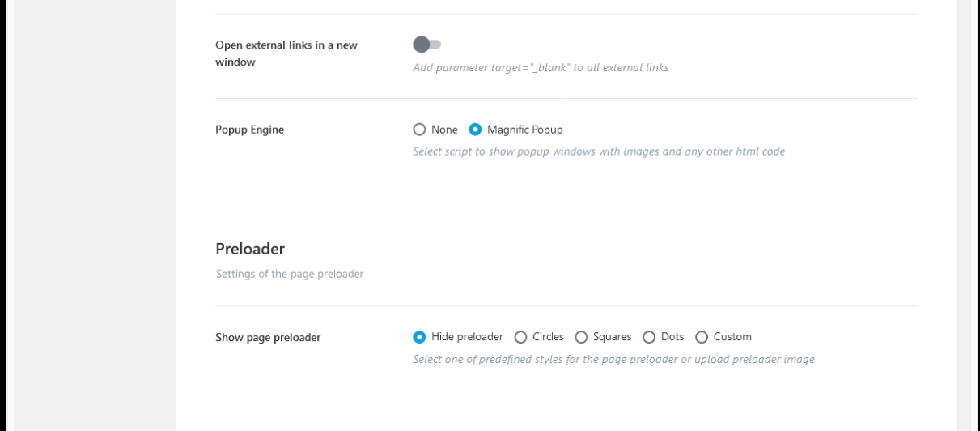Viewport: 980px width, 431px height.
Task: Enable the Custom preloader radio button
Action: 702,337
